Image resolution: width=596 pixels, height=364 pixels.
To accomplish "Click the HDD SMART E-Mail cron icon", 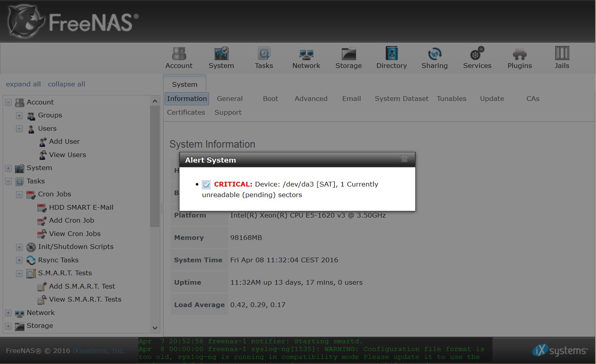I will 42,208.
